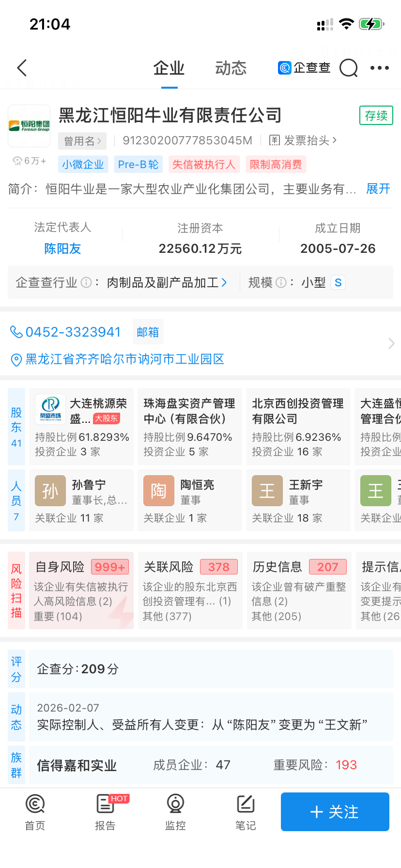This screenshot has height=868, width=401.
Task: Tap registration code 91230200777853045M
Action: tap(187, 140)
